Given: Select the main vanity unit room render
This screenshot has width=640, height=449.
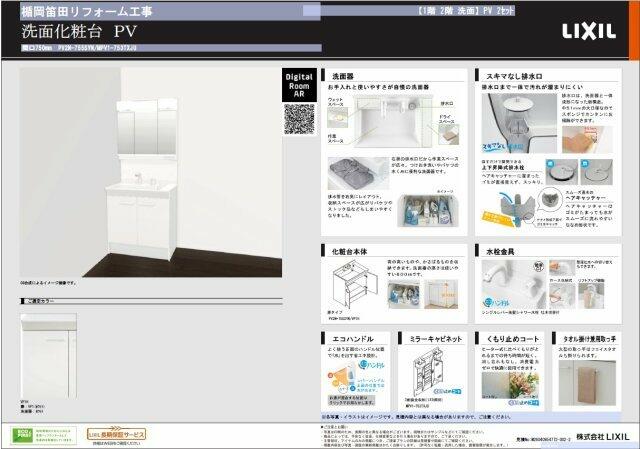Looking at the screenshot, I should tap(151, 172).
